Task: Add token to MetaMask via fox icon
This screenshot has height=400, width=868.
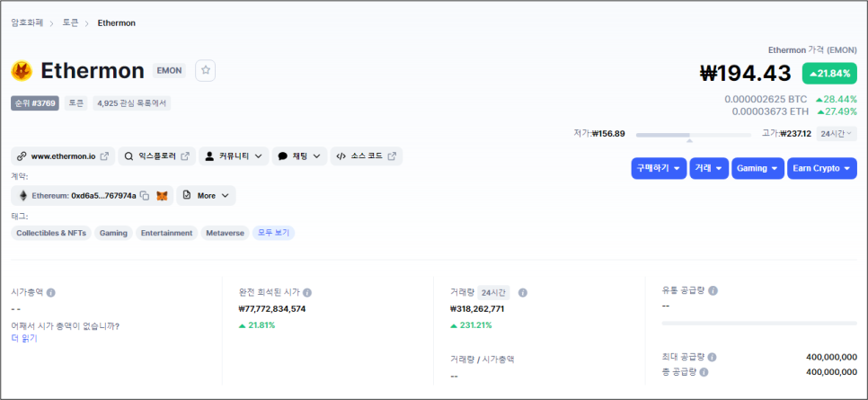Action: click(162, 196)
